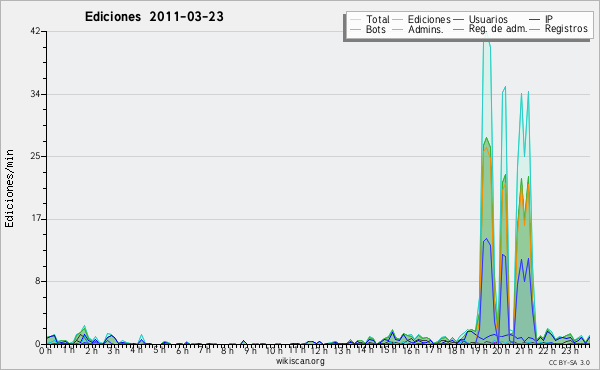Screen dimensions: 600x370
Task: Click the y-axis value 17
Action: [36, 219]
